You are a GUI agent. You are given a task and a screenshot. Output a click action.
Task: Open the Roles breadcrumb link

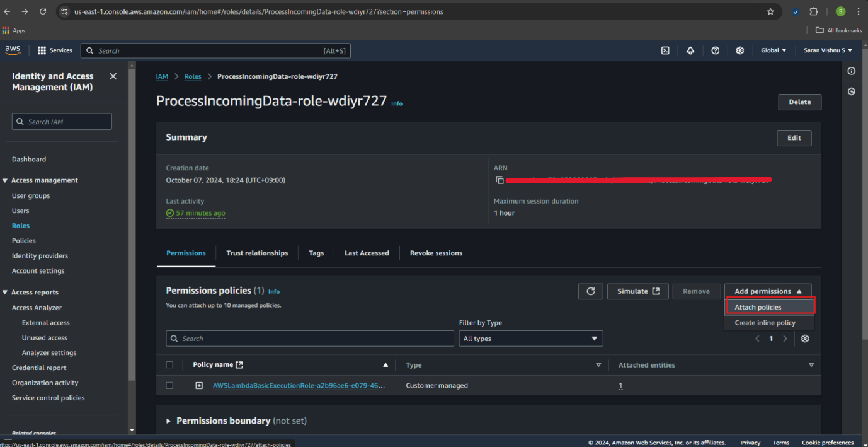[193, 76]
